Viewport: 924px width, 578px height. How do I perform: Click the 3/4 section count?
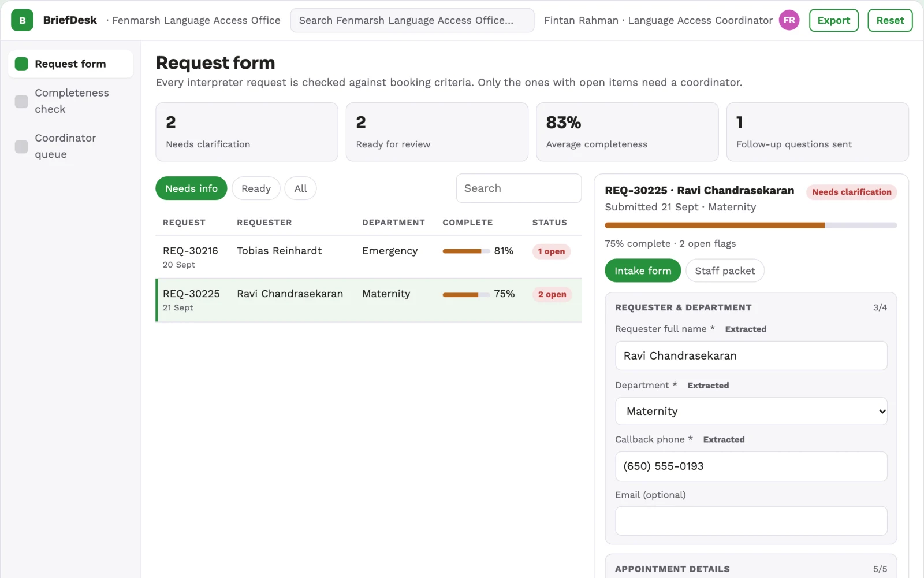880,307
